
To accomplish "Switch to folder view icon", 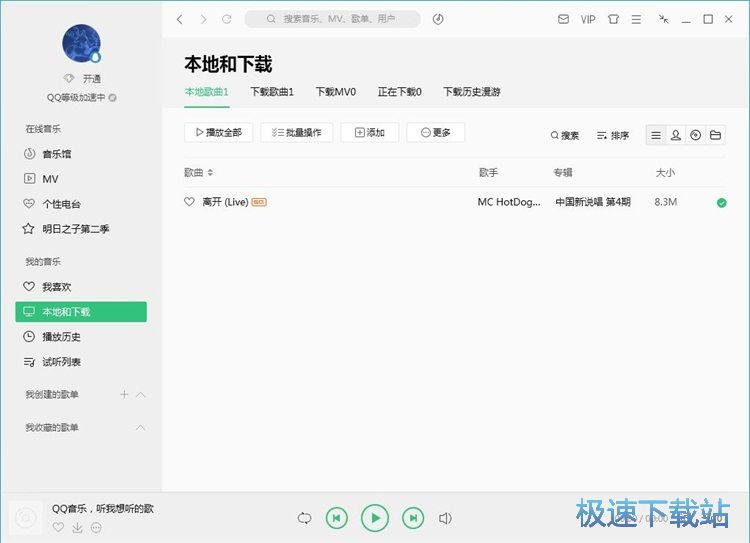I will tap(716, 135).
